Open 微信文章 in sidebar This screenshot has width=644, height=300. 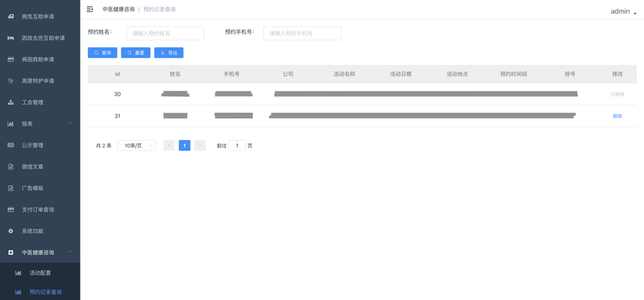pos(39,166)
